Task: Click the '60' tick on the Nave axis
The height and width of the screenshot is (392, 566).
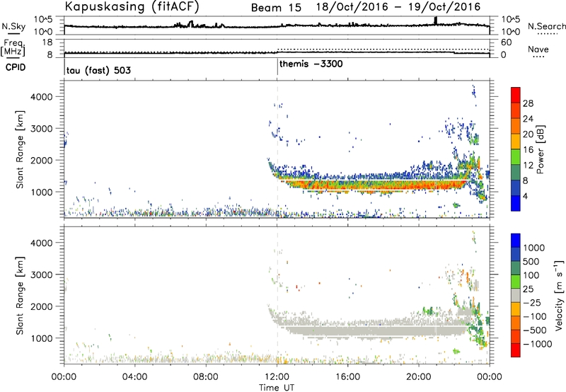Action: pyautogui.click(x=506, y=42)
